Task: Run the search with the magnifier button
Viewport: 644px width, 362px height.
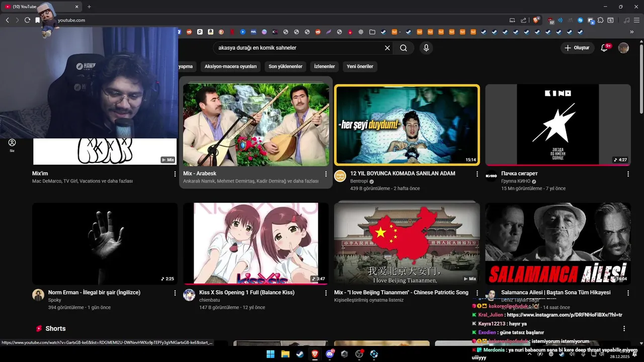Action: click(x=404, y=48)
